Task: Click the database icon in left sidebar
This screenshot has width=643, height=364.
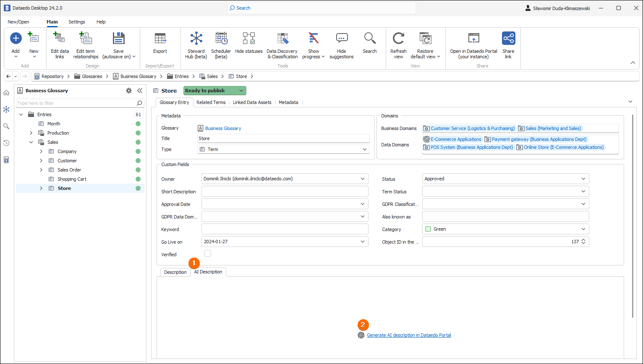Action: pos(6,160)
